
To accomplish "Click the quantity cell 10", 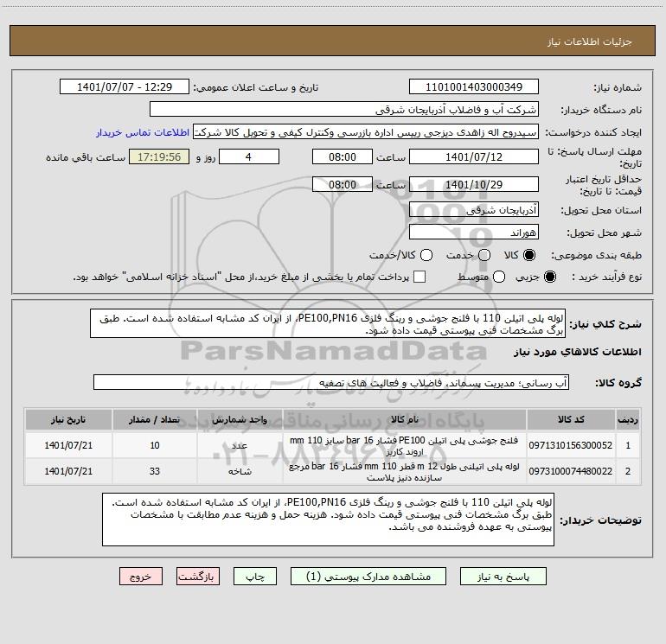I will (x=155, y=445).
